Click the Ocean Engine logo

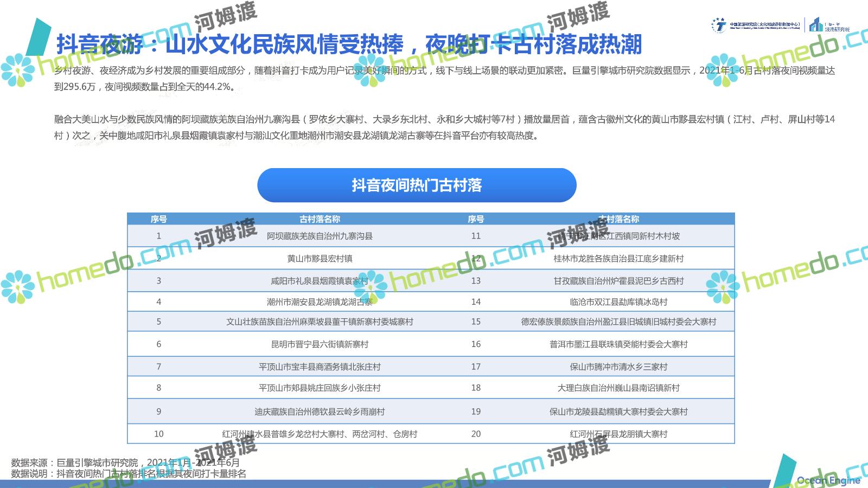pos(828,480)
